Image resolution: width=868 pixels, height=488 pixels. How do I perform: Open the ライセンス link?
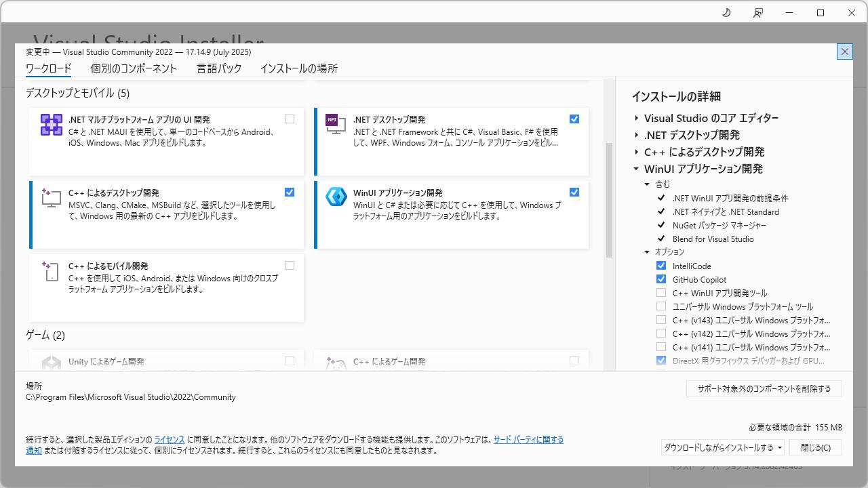click(x=170, y=440)
